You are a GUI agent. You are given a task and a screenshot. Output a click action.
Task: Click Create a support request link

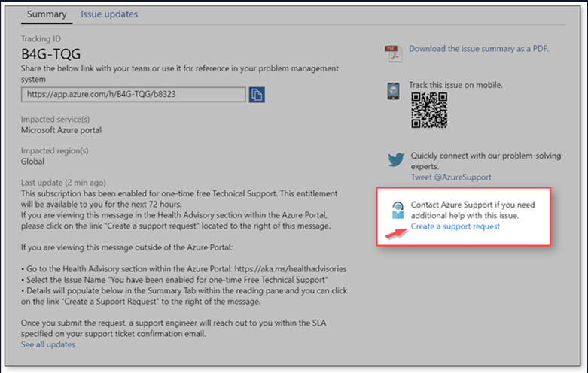pyautogui.click(x=455, y=226)
